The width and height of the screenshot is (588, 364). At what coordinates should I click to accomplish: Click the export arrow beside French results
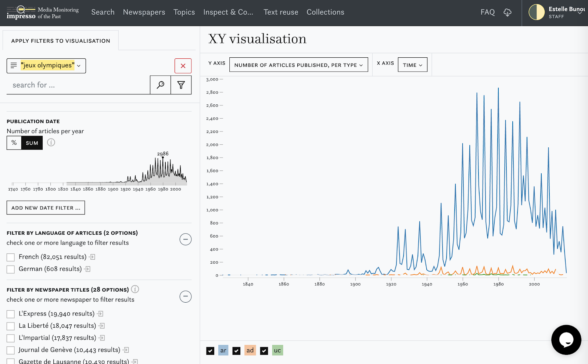(x=92, y=257)
